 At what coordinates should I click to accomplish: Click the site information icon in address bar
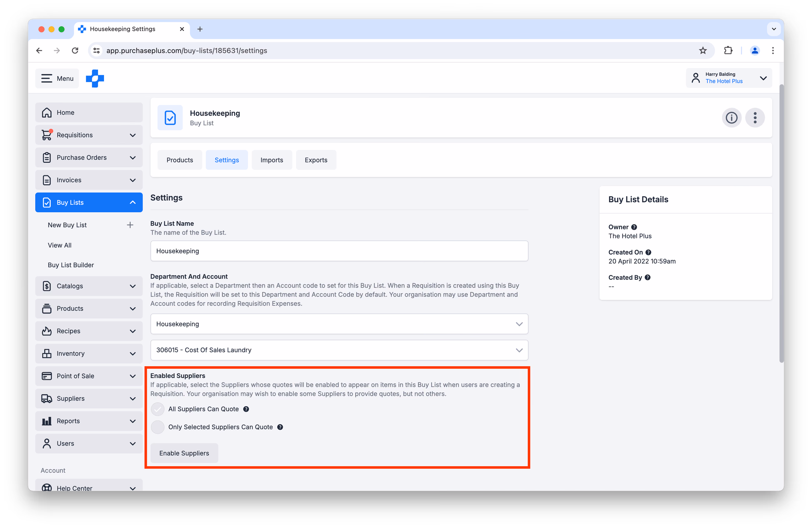click(97, 51)
